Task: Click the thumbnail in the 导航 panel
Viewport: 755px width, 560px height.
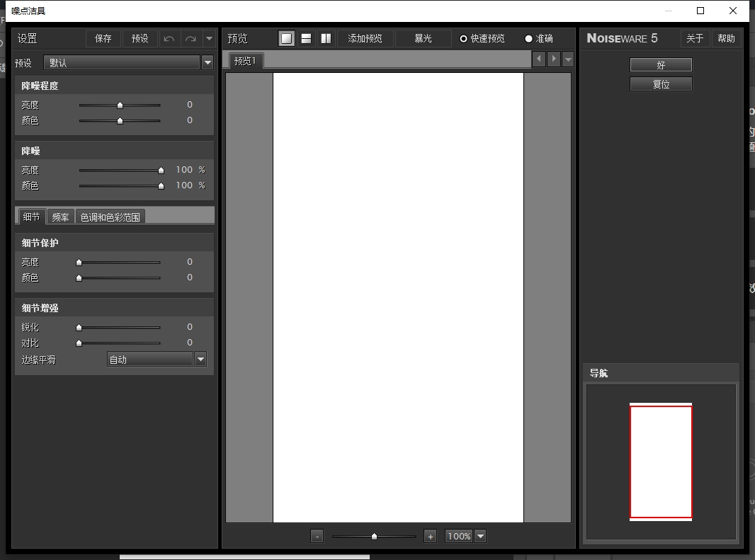Action: click(x=660, y=460)
